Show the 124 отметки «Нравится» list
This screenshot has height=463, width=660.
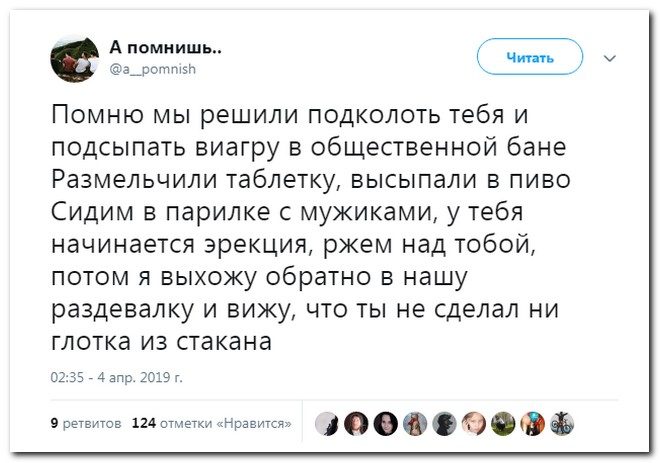tap(212, 423)
